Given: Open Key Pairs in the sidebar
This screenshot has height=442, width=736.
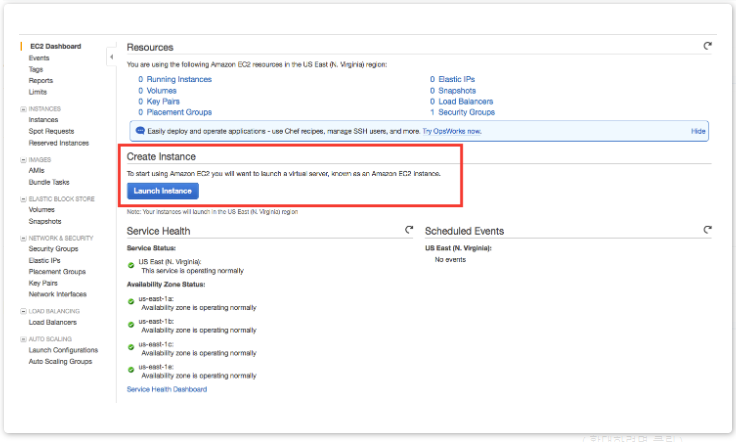Looking at the screenshot, I should point(43,283).
